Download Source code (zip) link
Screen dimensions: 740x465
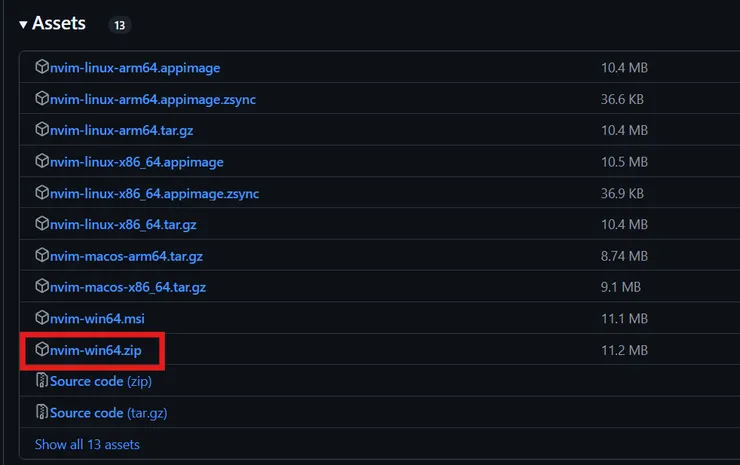pyautogui.click(x=100, y=381)
